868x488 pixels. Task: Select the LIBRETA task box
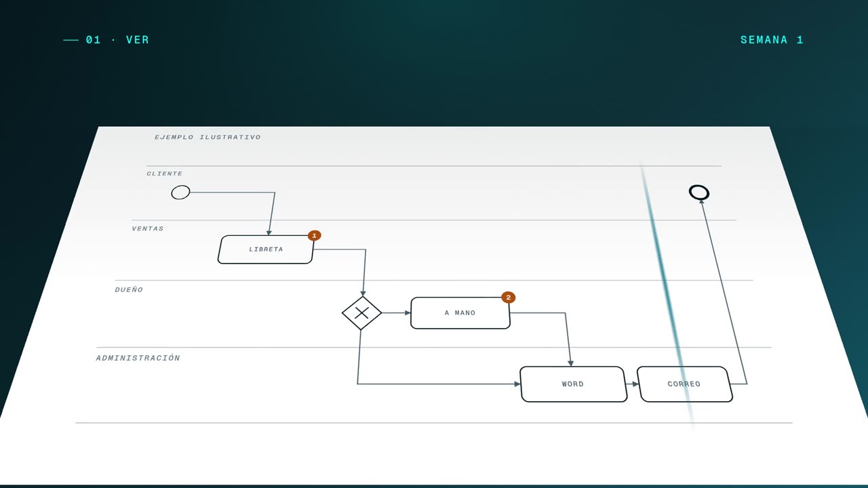click(x=266, y=249)
